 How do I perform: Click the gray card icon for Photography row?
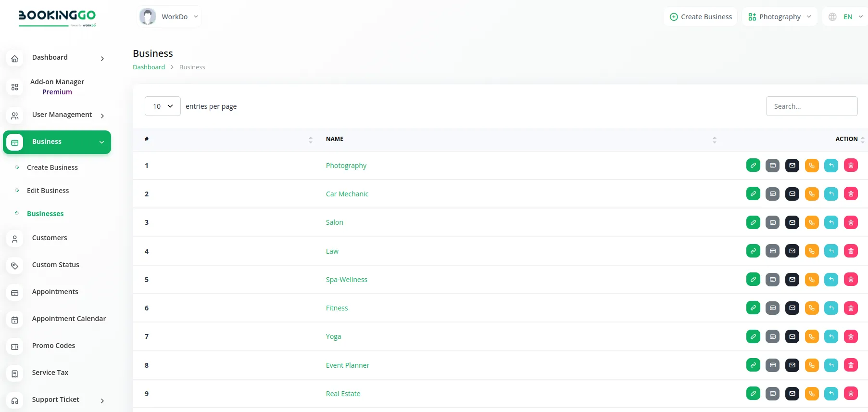[x=773, y=166]
